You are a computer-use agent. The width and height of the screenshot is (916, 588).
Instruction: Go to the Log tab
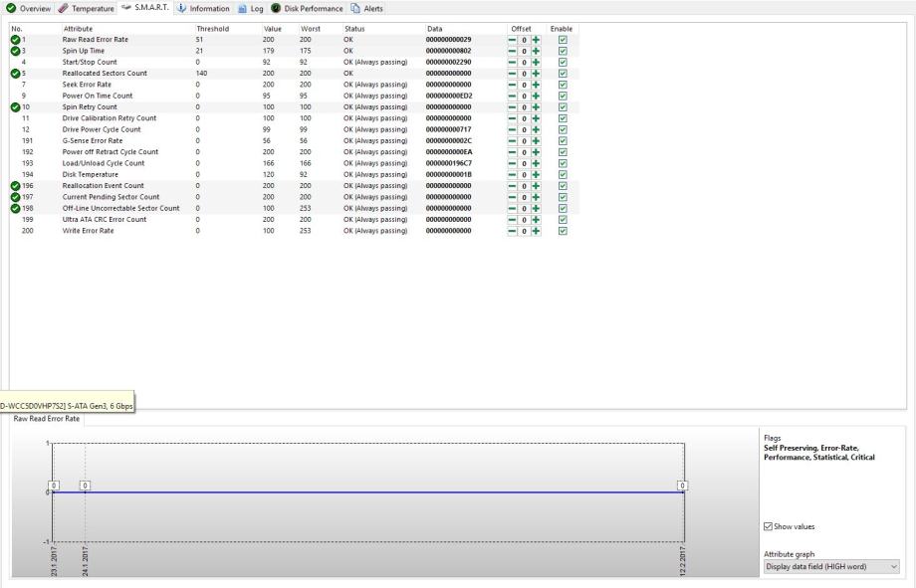[x=251, y=8]
